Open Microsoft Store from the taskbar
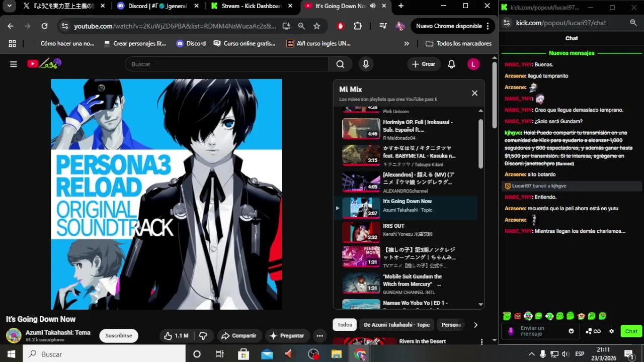The image size is (644, 362). click(244, 354)
